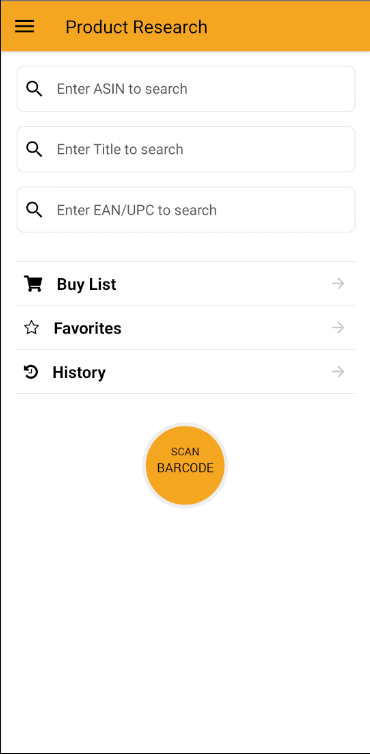Click the BARCODE text on the circular button
Image resolution: width=370 pixels, height=754 pixels.
click(185, 468)
